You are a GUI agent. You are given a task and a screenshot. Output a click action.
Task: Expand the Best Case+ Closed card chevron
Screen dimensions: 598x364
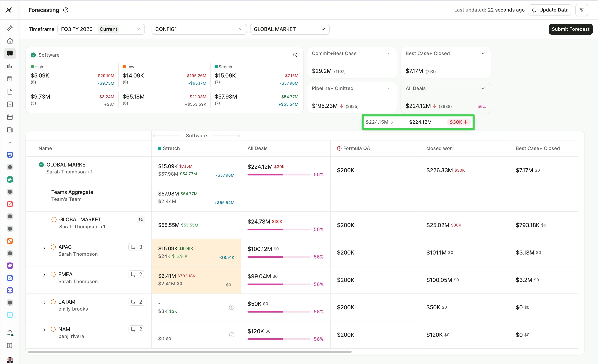483,53
